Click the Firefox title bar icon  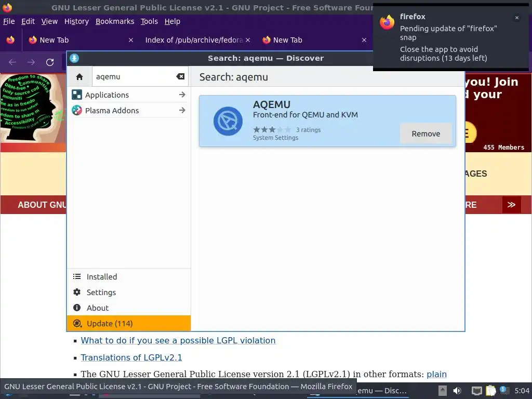[x=7, y=7]
